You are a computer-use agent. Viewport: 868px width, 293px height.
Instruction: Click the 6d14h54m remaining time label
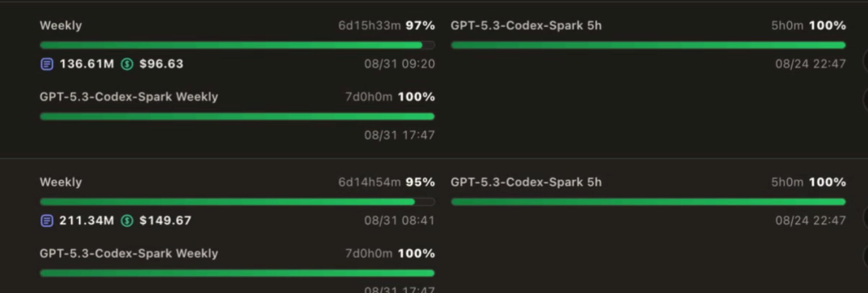coord(369,182)
